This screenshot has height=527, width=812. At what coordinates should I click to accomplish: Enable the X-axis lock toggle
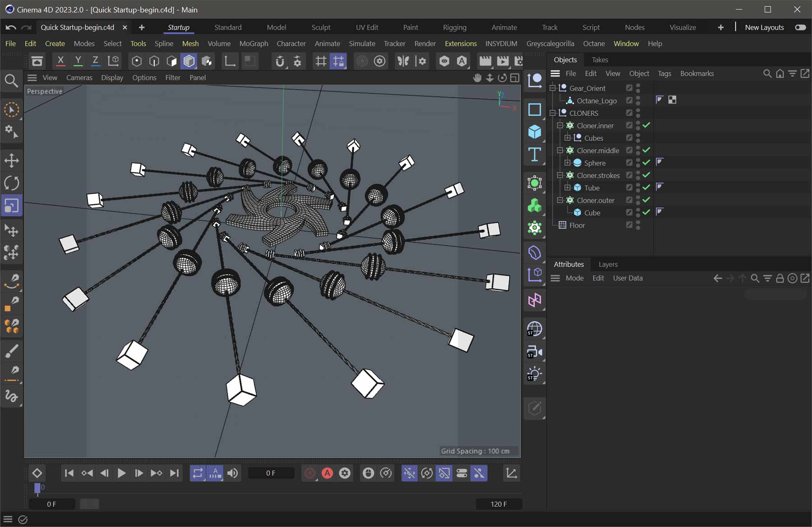pos(60,61)
